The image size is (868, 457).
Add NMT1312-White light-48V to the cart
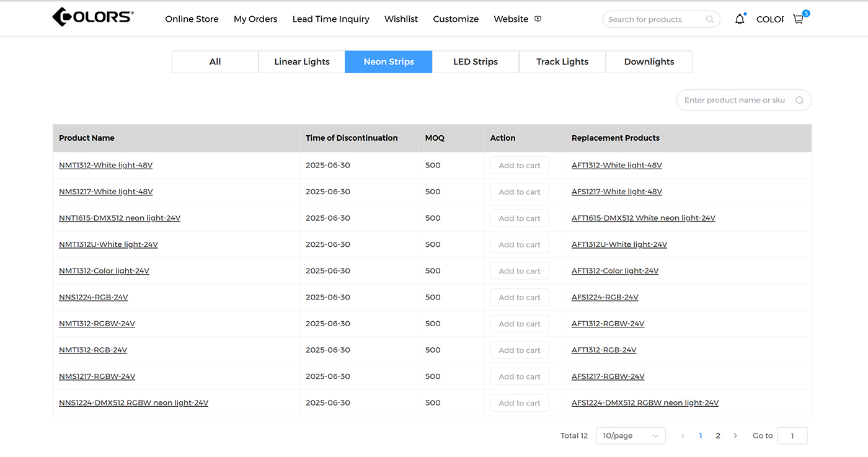click(x=520, y=166)
